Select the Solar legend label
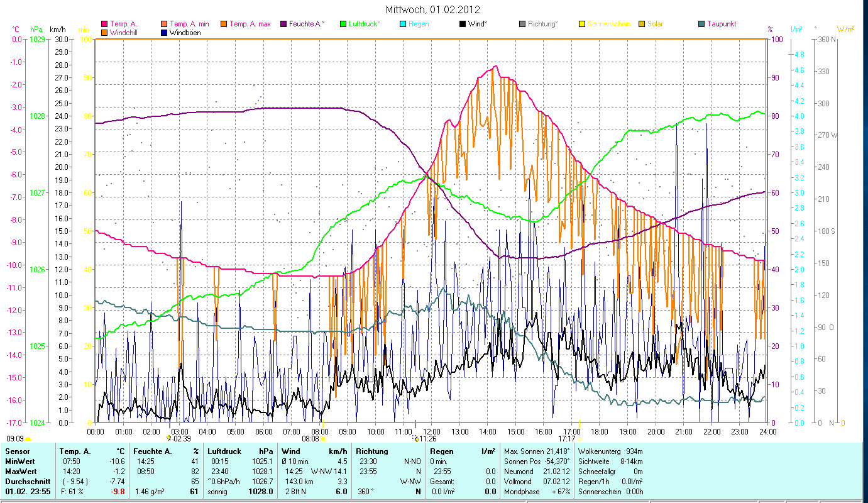This screenshot has width=868, height=503. point(656,25)
